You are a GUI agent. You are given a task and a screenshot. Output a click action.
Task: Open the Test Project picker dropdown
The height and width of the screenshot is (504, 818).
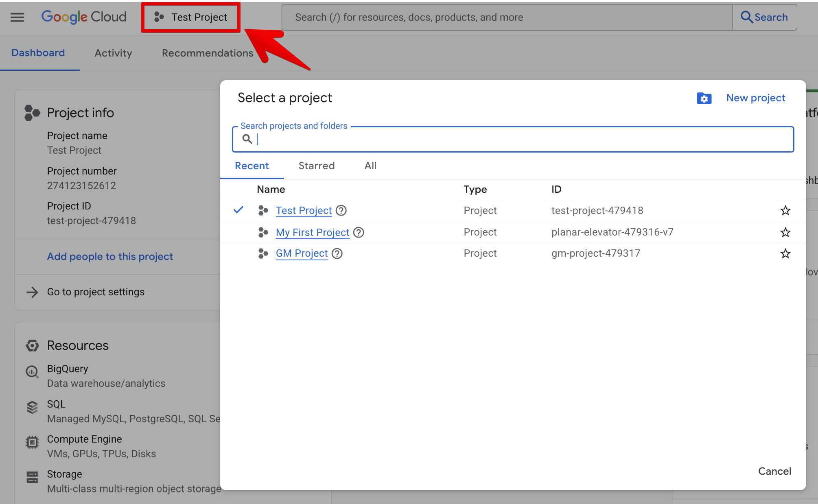tap(191, 17)
